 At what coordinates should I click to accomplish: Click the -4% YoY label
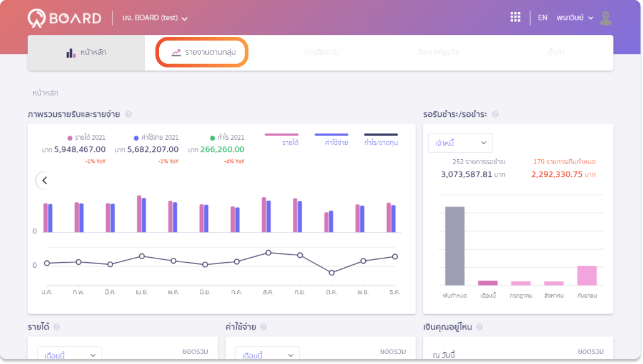(234, 162)
